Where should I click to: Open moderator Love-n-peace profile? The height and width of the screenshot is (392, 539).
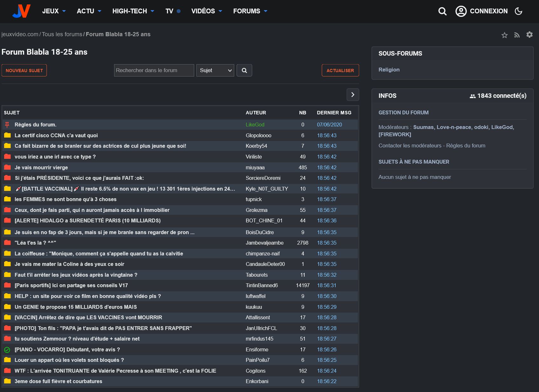(x=454, y=127)
